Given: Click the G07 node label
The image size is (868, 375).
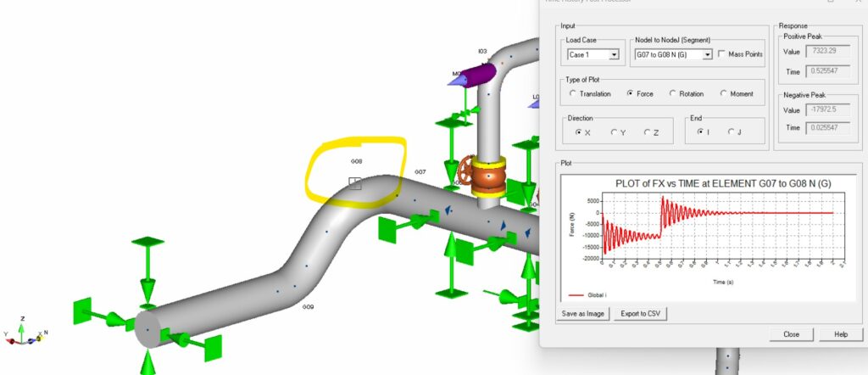Looking at the screenshot, I should pos(420,172).
